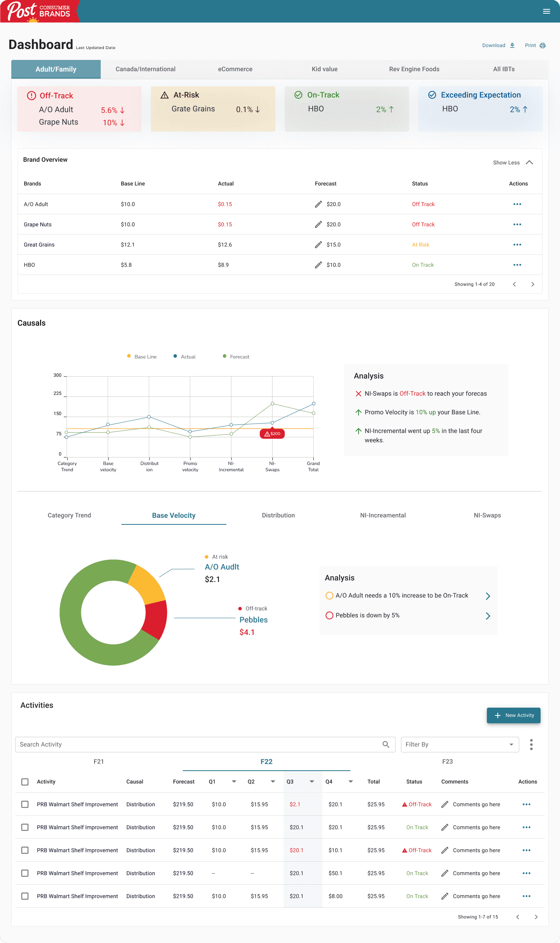Edit comment pencil in last activity row
The height and width of the screenshot is (943, 560).
[445, 896]
